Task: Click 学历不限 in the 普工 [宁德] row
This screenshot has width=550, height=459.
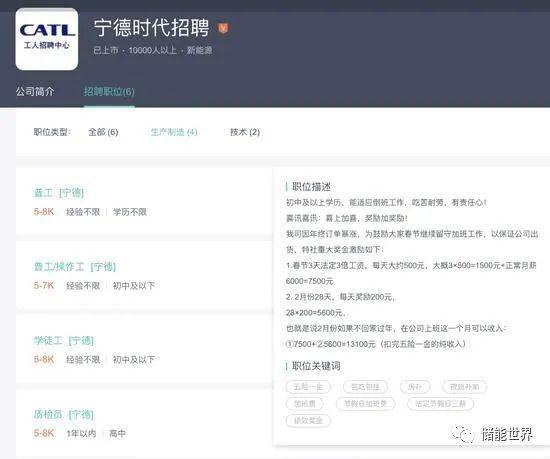Action: click(129, 212)
